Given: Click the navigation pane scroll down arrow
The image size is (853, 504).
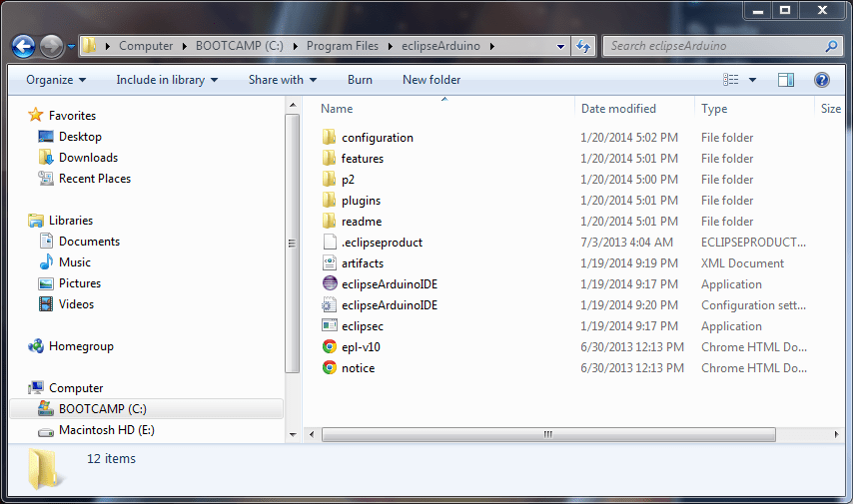Looking at the screenshot, I should (293, 434).
